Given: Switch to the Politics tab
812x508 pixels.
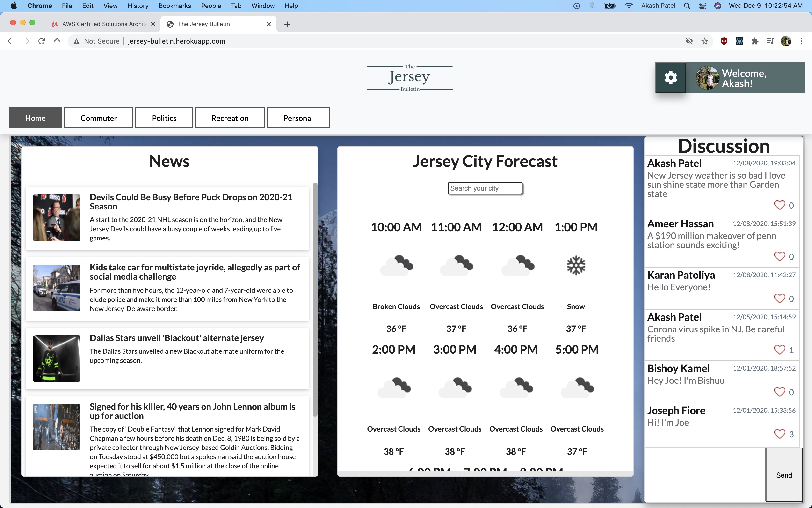Looking at the screenshot, I should (164, 118).
